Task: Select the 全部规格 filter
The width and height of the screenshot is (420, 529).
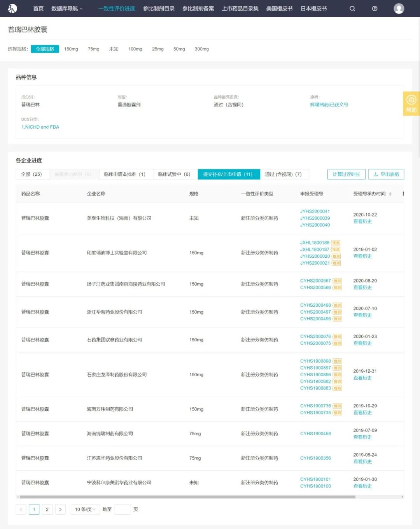Action: coord(45,49)
